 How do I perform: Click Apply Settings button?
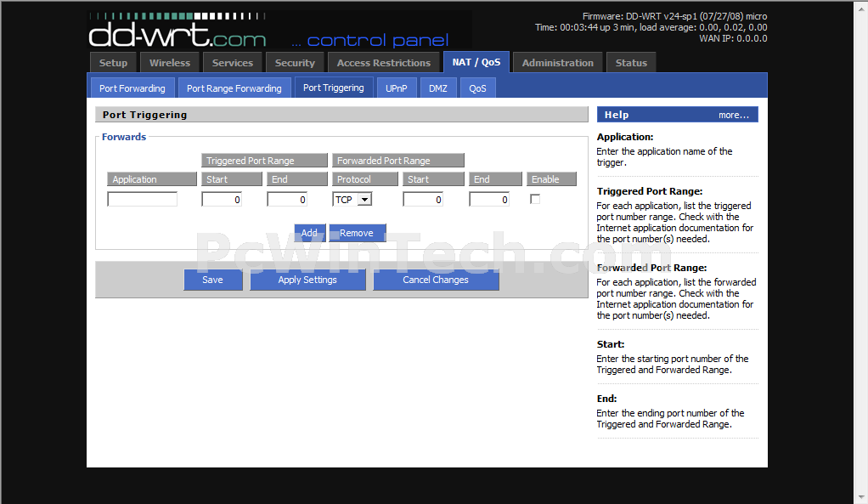click(307, 280)
